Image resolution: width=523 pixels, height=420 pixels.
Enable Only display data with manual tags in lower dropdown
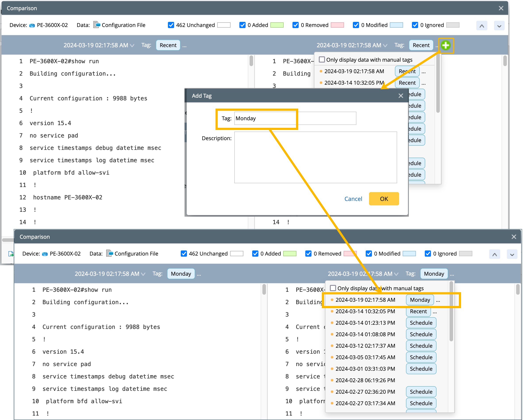coord(333,288)
